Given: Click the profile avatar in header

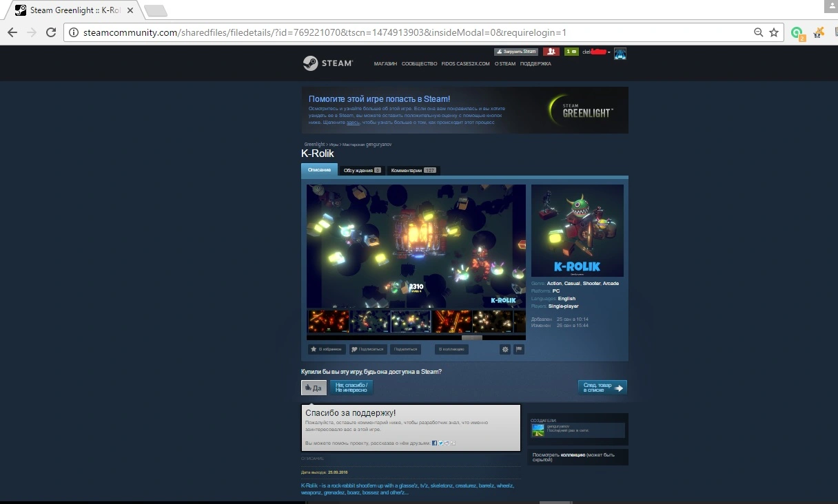Looking at the screenshot, I should pos(620,53).
